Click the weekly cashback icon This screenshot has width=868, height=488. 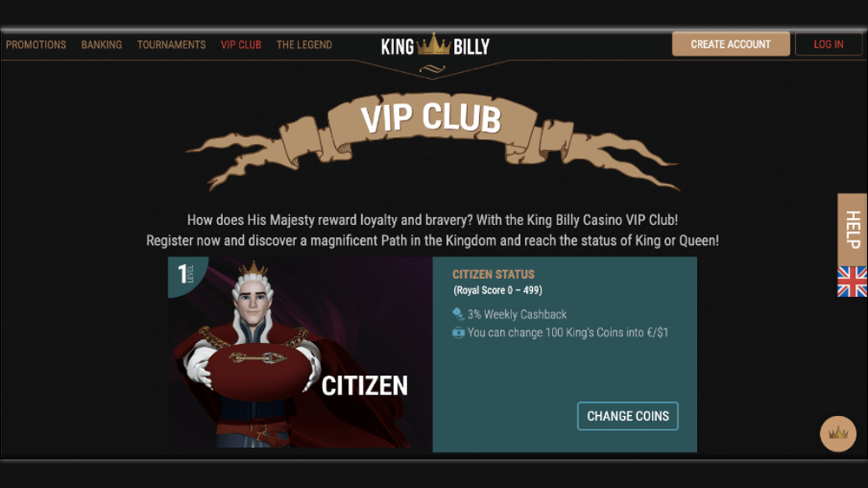[458, 314]
